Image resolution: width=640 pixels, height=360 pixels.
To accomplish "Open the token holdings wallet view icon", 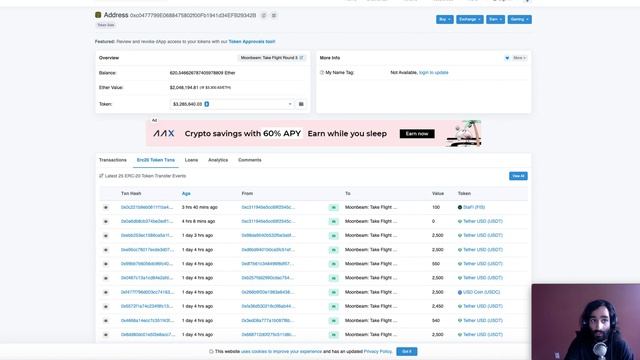I will 301,104.
